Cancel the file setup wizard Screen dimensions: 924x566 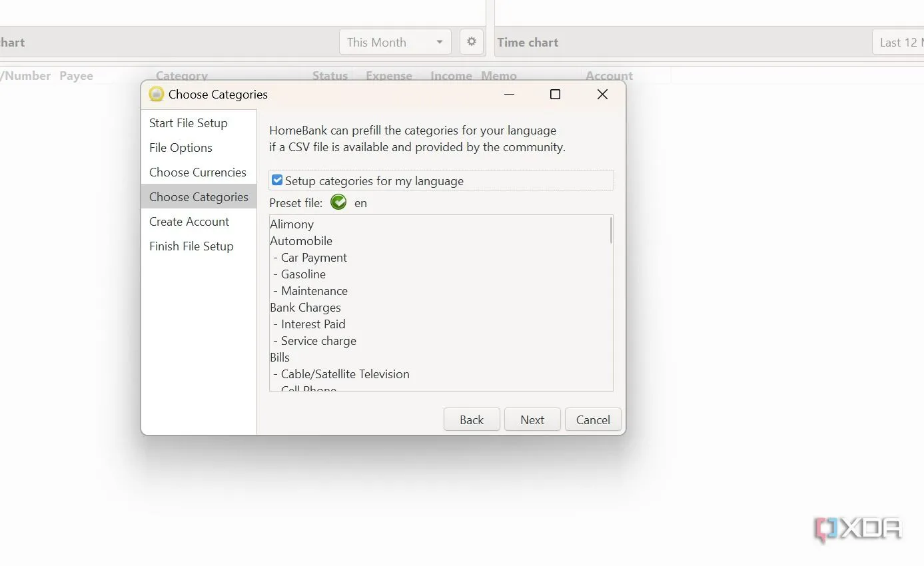593,420
